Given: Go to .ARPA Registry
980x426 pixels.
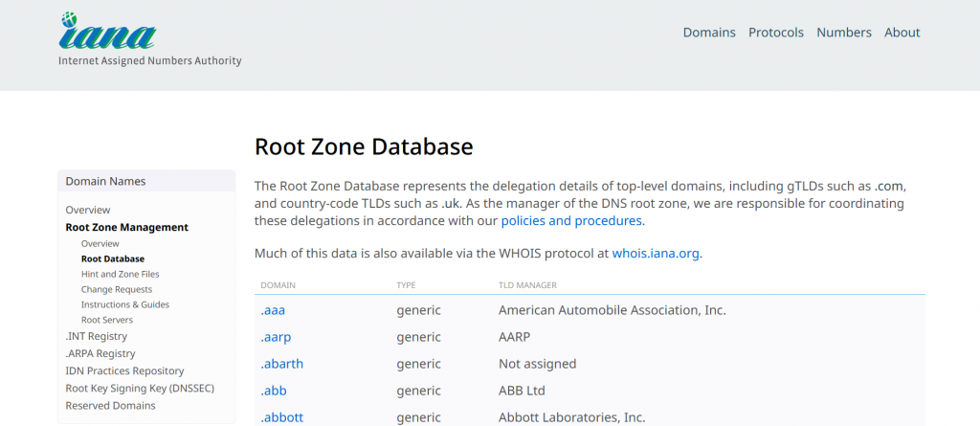Looking at the screenshot, I should [x=100, y=354].
